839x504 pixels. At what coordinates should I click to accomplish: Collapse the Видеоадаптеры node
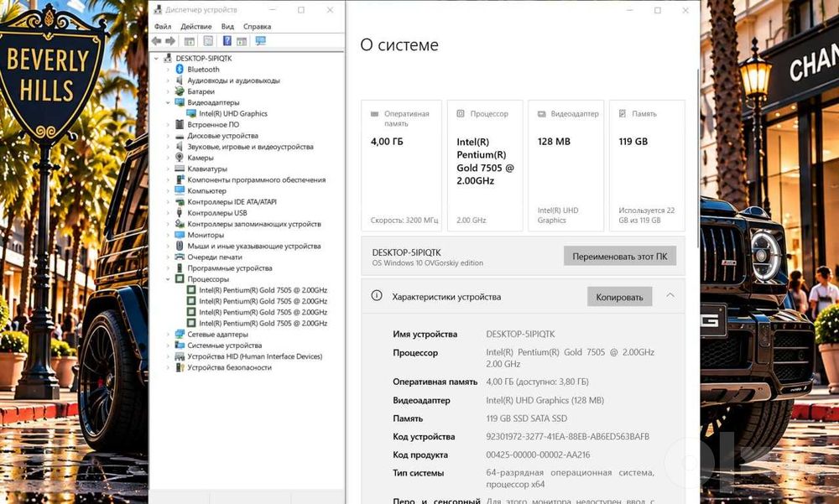pyautogui.click(x=168, y=102)
